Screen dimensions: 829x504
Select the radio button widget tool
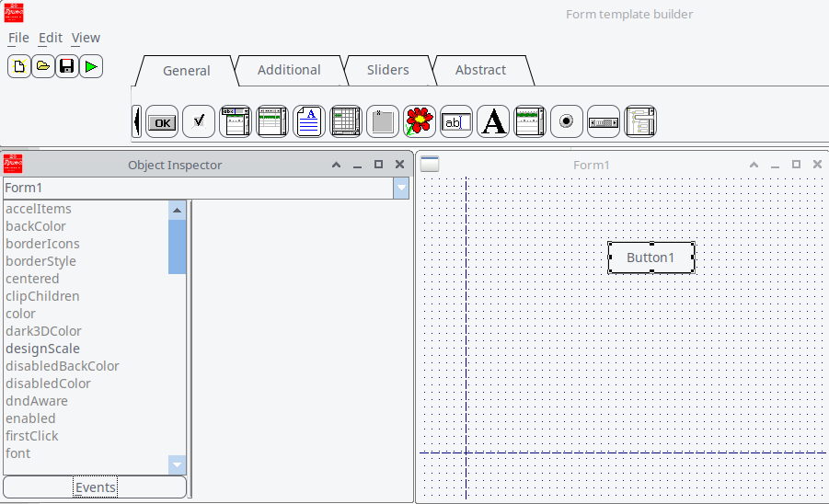tap(567, 121)
